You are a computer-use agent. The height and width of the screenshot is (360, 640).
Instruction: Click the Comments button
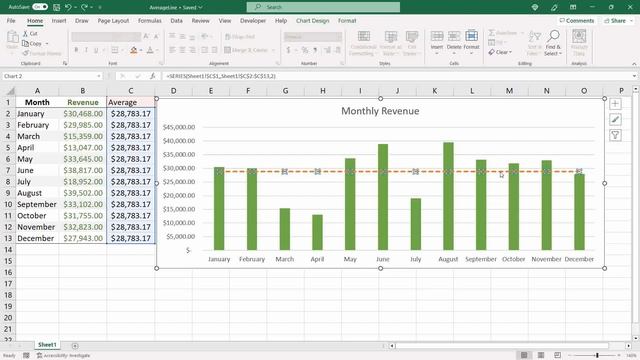point(576,20)
